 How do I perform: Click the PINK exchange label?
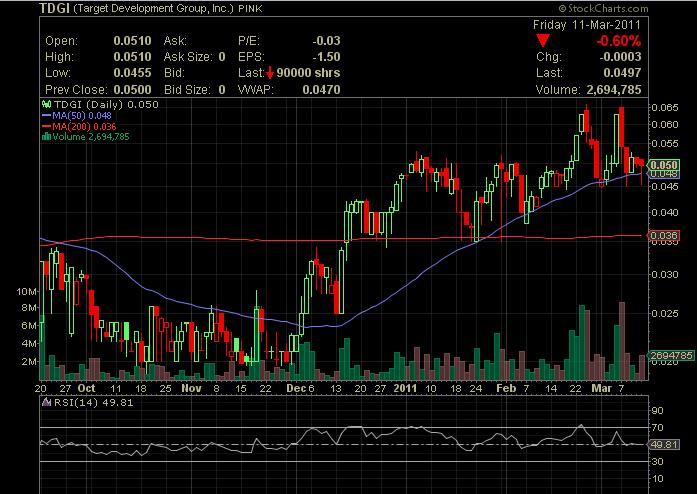pyautogui.click(x=251, y=9)
